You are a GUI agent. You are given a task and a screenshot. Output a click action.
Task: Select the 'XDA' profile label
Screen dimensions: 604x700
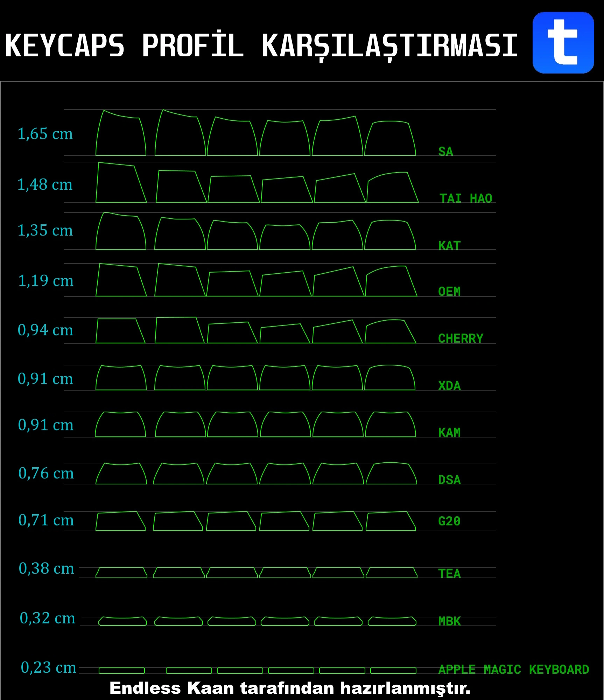click(x=449, y=386)
